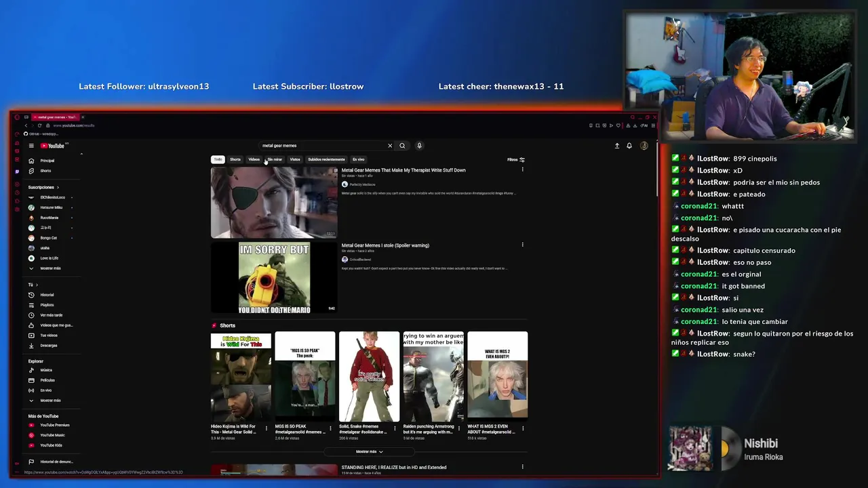Open video title Metal Gear Memes I stole
Viewport: 868px width, 488px height.
385,245
